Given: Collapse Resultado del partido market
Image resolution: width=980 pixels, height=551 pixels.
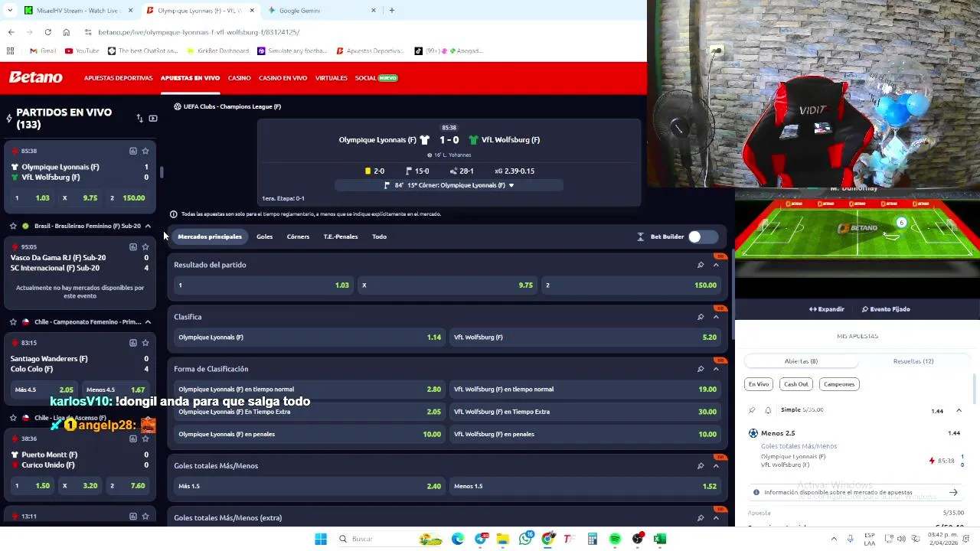Looking at the screenshot, I should 716,265.
